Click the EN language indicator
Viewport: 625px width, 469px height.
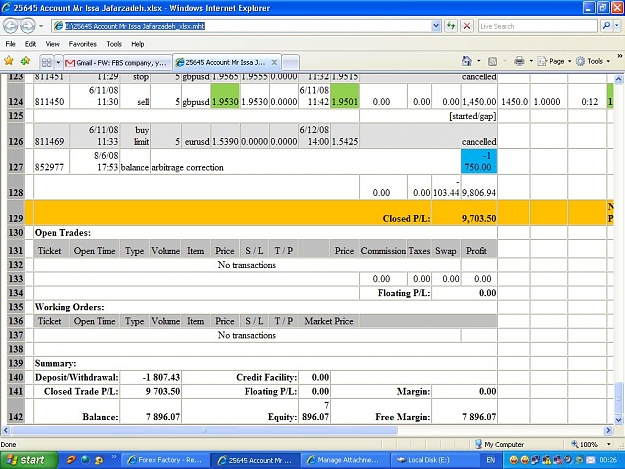[490, 460]
